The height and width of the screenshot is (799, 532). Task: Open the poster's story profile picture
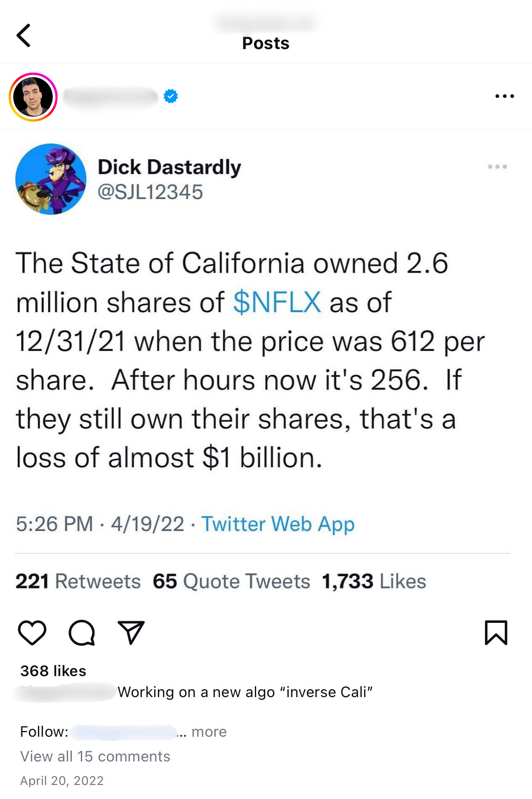(x=33, y=97)
